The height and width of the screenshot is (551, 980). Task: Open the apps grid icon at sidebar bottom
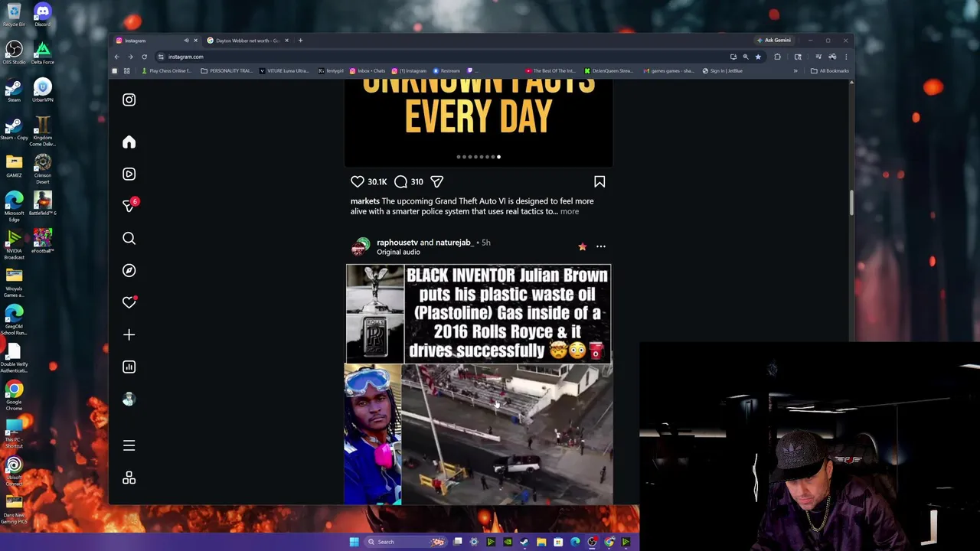tap(129, 478)
